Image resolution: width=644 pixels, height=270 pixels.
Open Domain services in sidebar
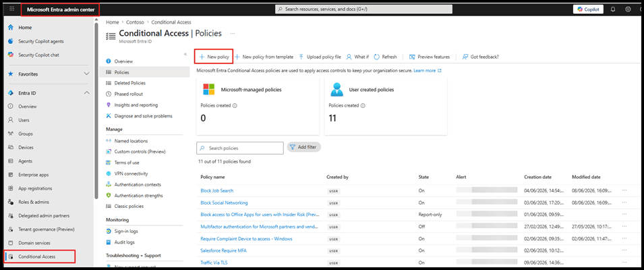34,243
